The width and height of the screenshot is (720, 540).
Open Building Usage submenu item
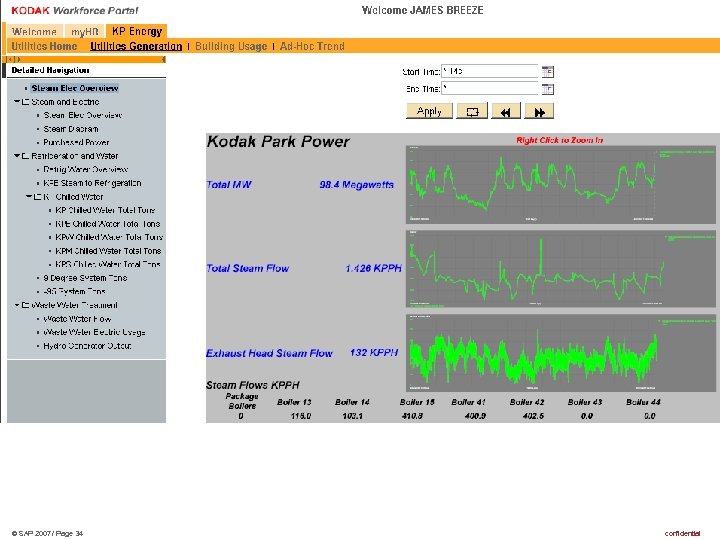pos(231,46)
